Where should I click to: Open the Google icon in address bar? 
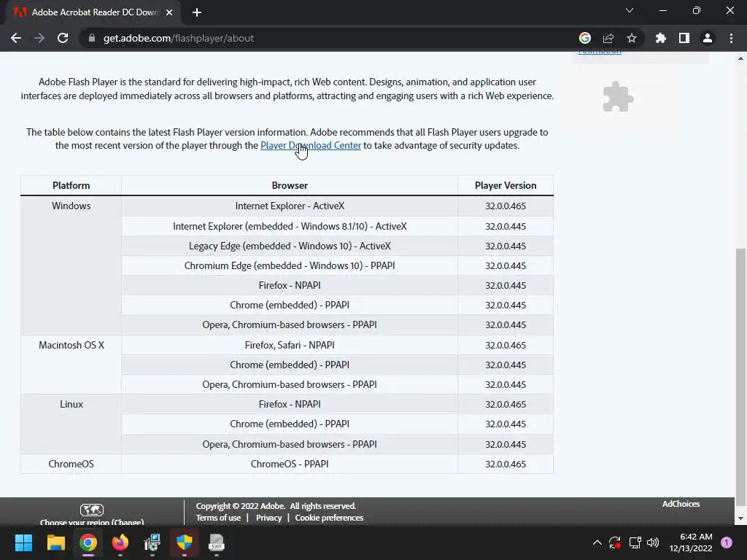click(585, 38)
